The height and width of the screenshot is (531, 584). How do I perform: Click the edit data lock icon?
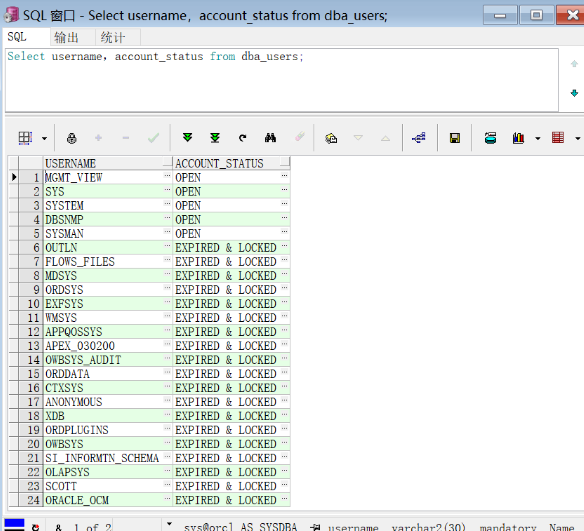pos(72,138)
